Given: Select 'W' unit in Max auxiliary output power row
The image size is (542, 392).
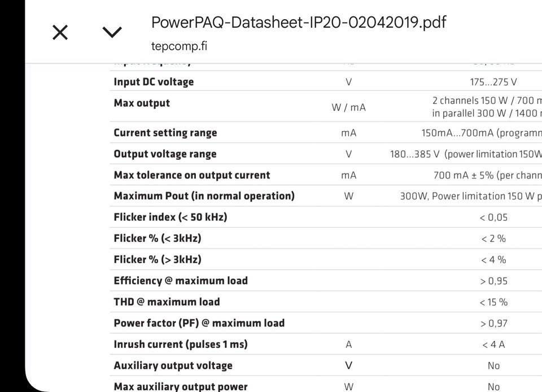Looking at the screenshot, I should tap(348, 387).
